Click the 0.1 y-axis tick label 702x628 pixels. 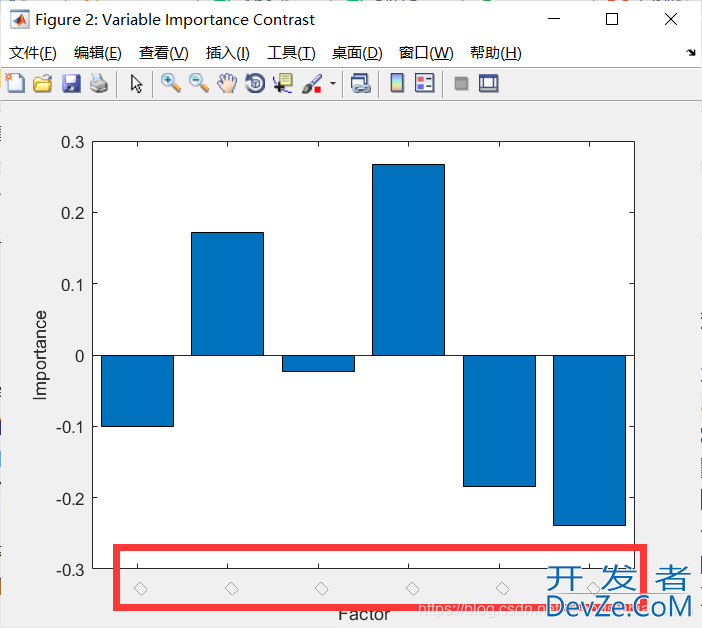73,285
